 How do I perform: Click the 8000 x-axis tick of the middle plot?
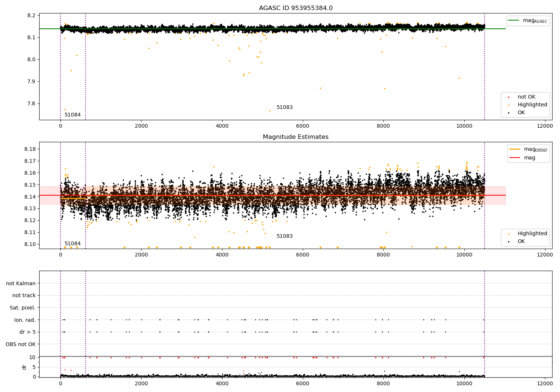[383, 255]
